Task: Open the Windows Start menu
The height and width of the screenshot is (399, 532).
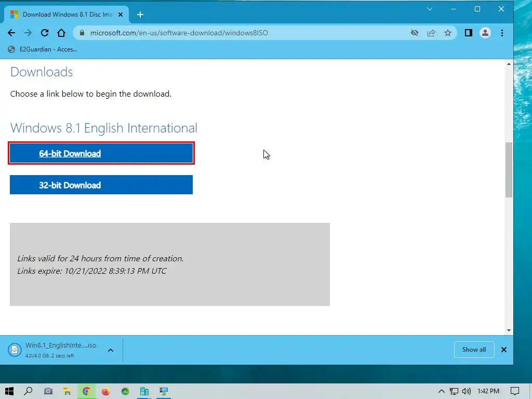Action: coord(9,391)
